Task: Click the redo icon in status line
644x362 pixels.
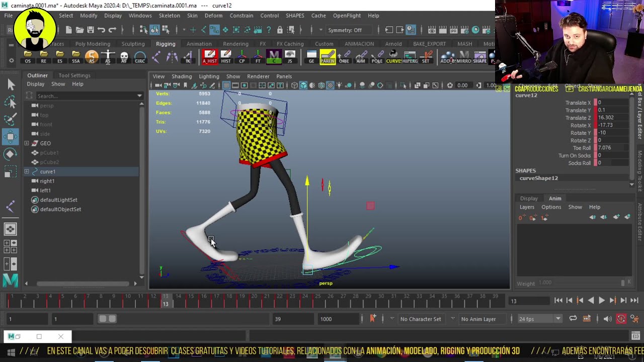Action: click(113, 30)
